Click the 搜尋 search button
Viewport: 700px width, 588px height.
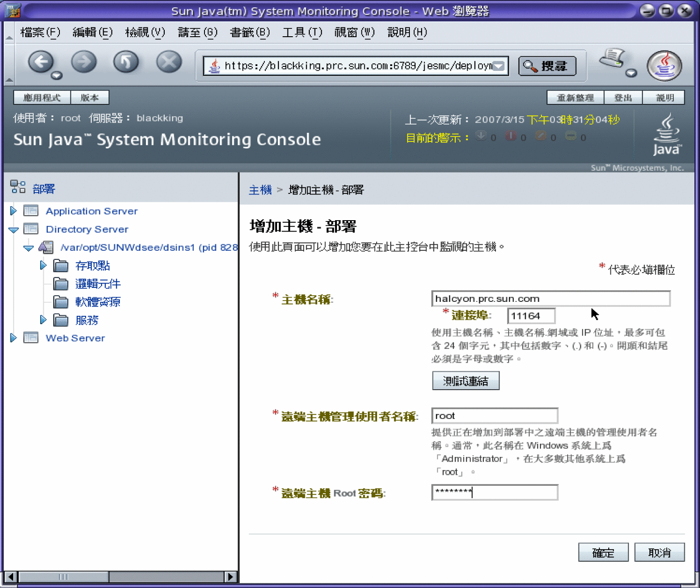[x=547, y=66]
